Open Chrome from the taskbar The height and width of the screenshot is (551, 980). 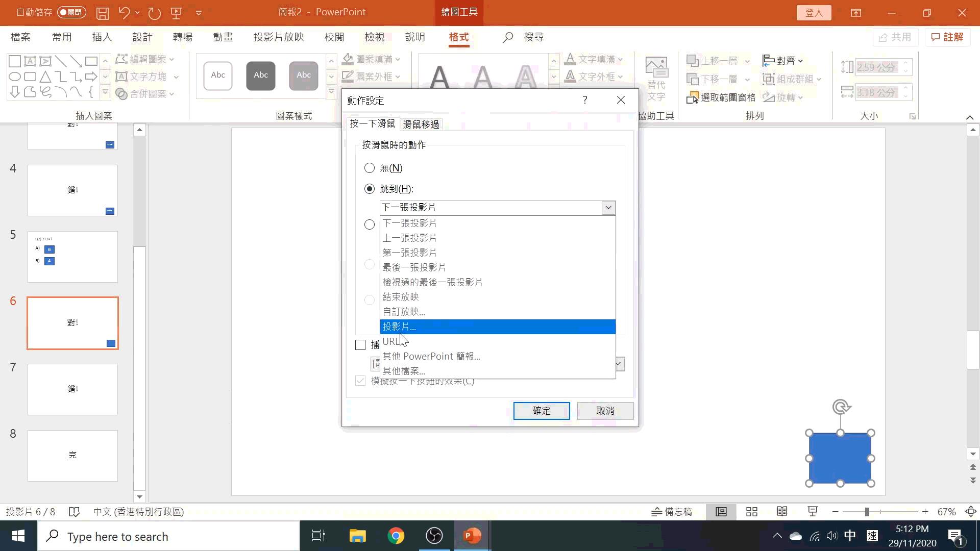[x=396, y=536]
